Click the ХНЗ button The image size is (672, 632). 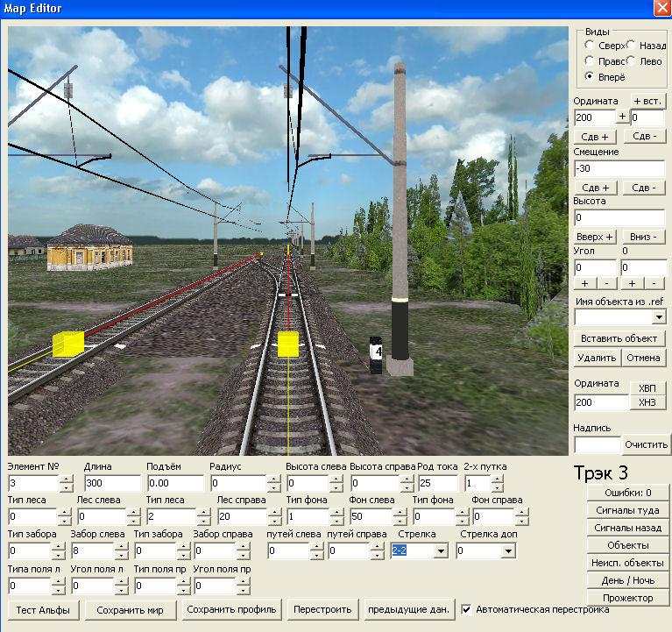pos(647,402)
